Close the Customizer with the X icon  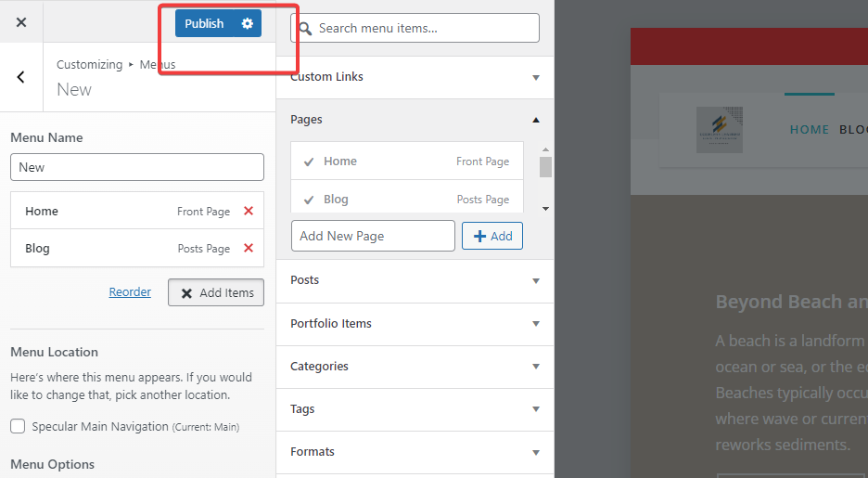click(21, 22)
